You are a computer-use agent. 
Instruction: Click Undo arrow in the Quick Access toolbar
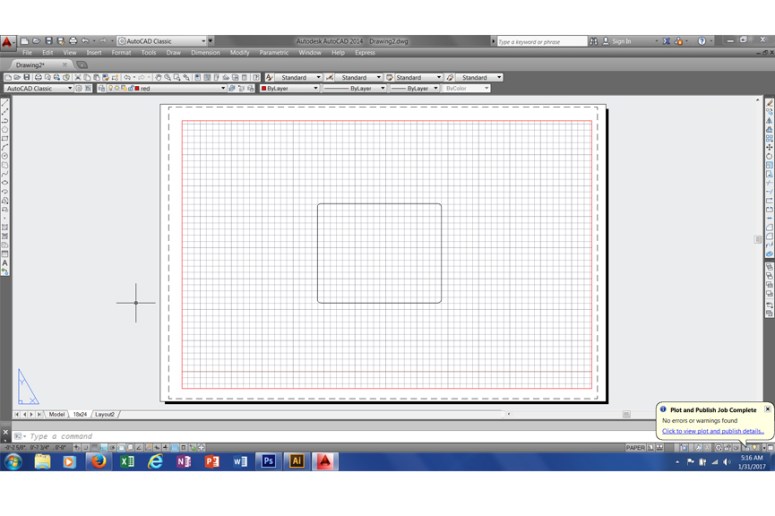pyautogui.click(x=85, y=41)
